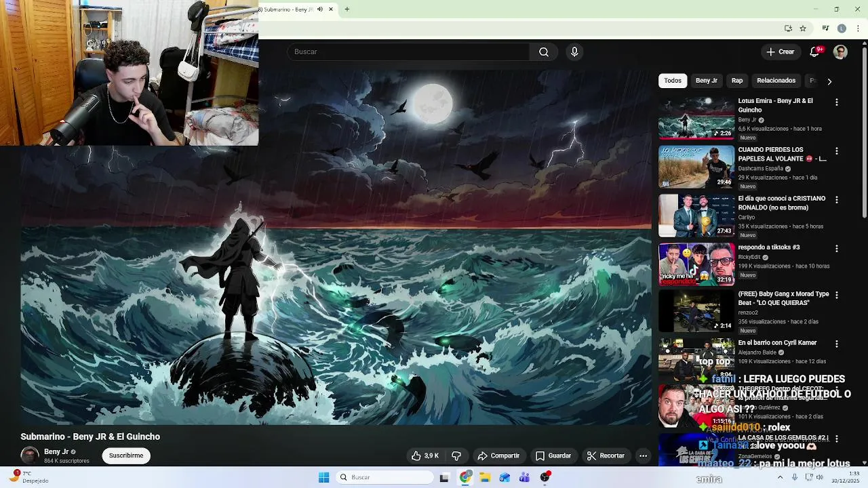
Task: Open 'Lotus Emira - Beny JR & El Guincho' title
Action: tap(775, 105)
